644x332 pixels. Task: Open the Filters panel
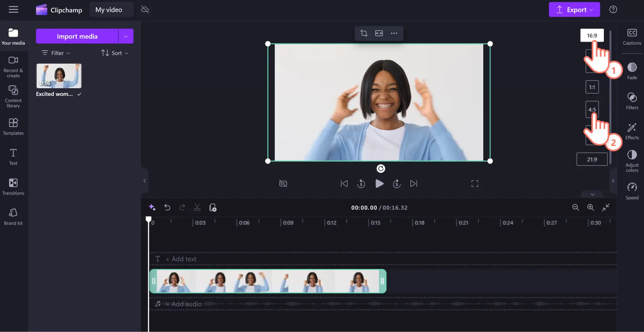point(632,101)
